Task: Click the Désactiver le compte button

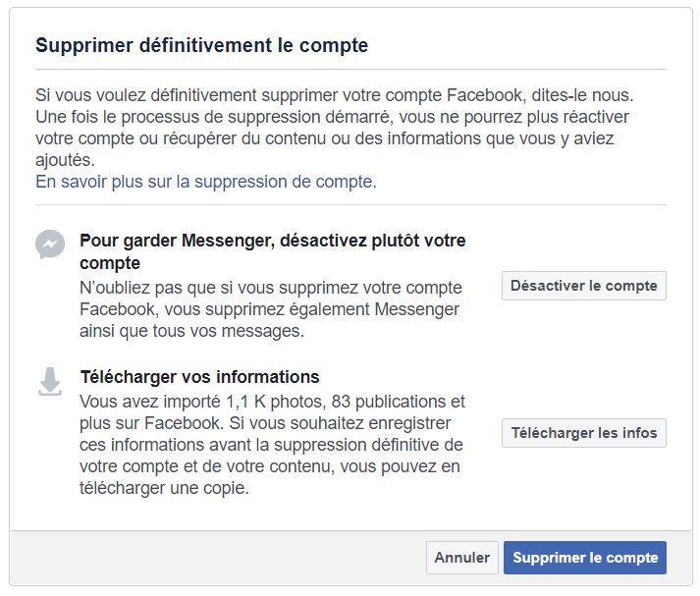Action: click(584, 286)
